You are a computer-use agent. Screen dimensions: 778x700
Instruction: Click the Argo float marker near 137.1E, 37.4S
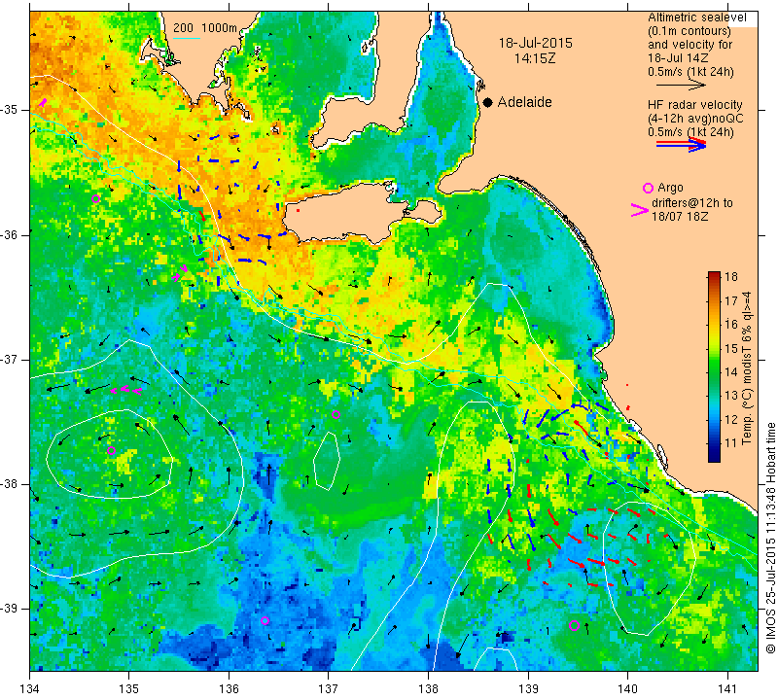pos(336,415)
